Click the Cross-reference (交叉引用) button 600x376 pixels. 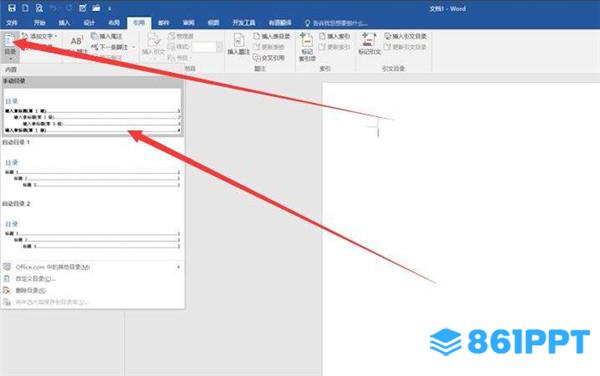[x=269, y=58]
